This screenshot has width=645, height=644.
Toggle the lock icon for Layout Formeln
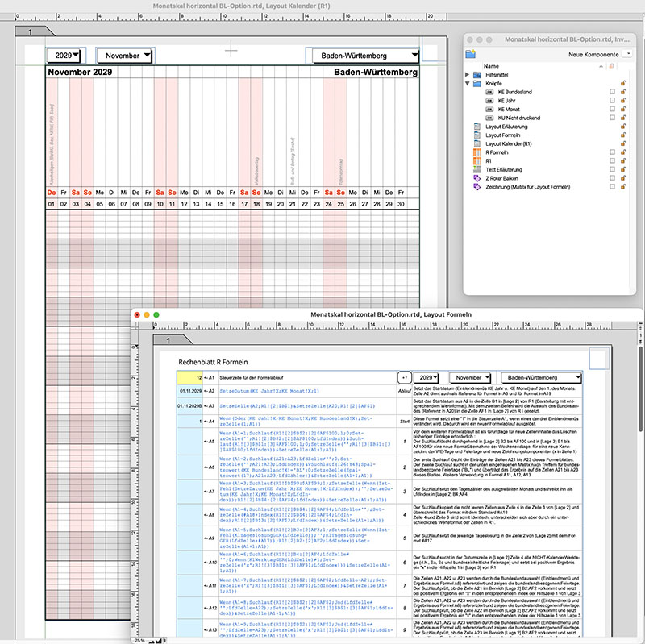tap(622, 135)
